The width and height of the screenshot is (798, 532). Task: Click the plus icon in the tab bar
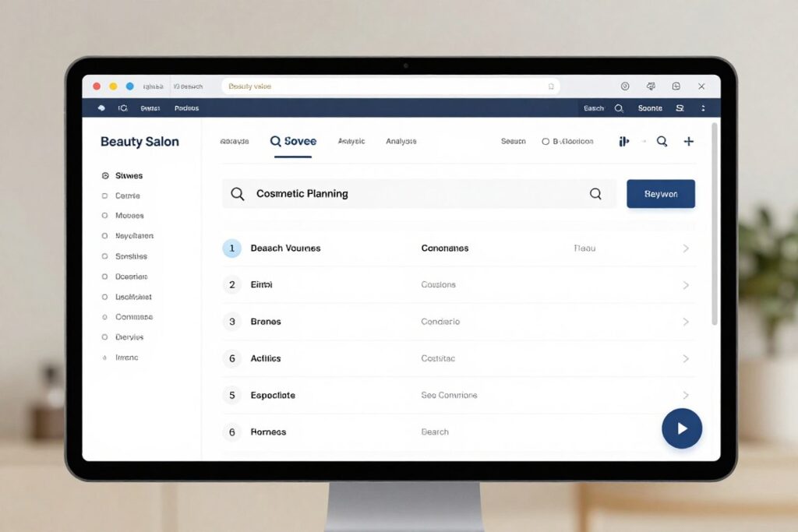(x=688, y=142)
